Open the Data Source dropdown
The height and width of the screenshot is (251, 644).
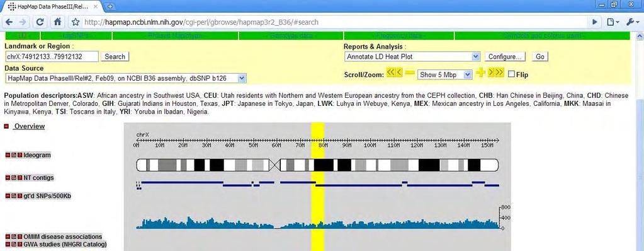coord(126,78)
